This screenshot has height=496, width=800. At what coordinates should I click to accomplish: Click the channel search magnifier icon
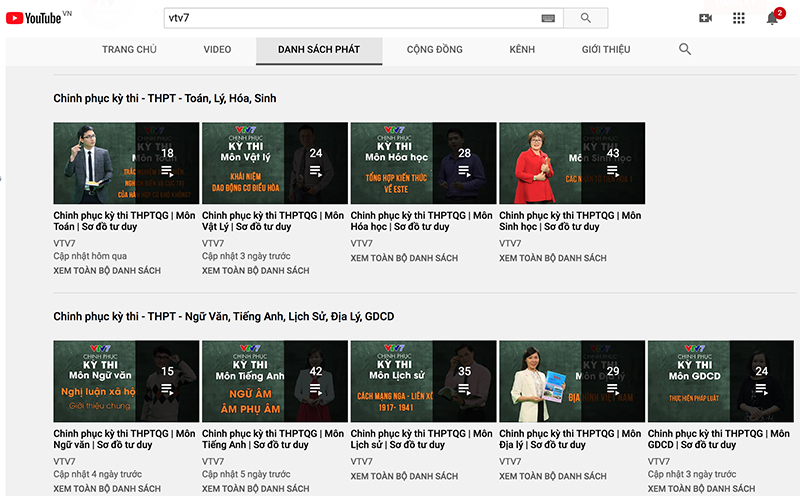(685, 49)
